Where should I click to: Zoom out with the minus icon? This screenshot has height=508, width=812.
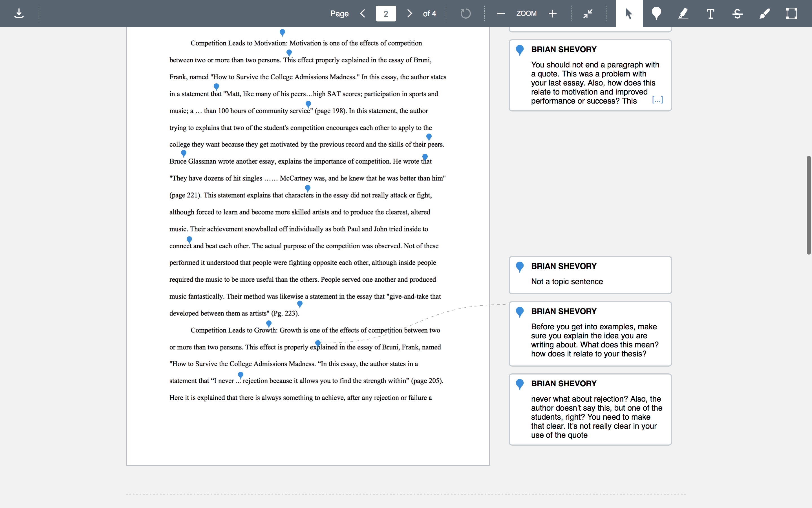500,14
